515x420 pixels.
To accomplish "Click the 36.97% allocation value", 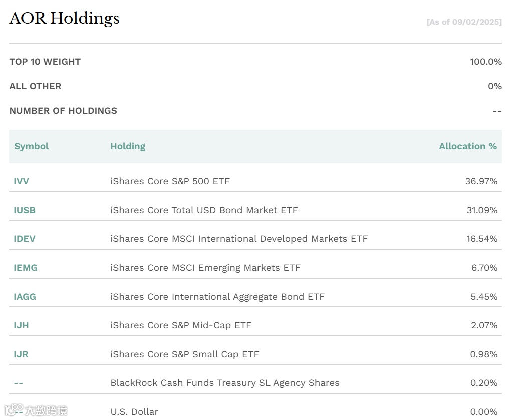I will tap(481, 181).
